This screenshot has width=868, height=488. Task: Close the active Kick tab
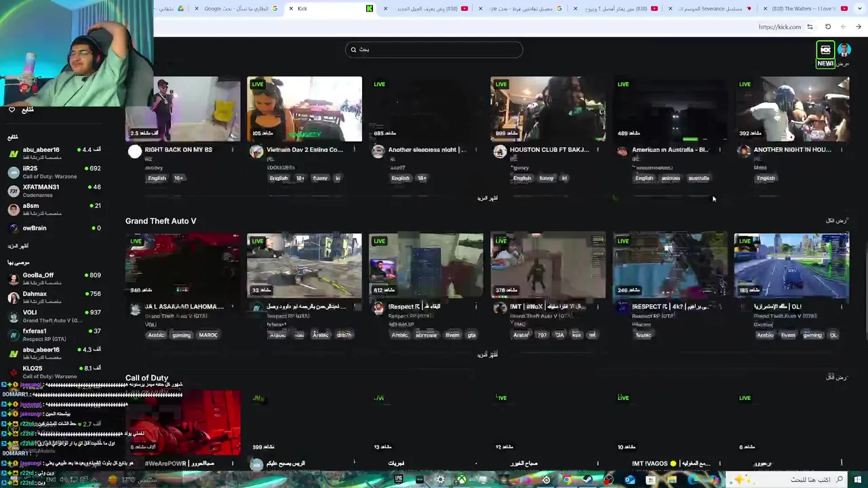(x=291, y=9)
